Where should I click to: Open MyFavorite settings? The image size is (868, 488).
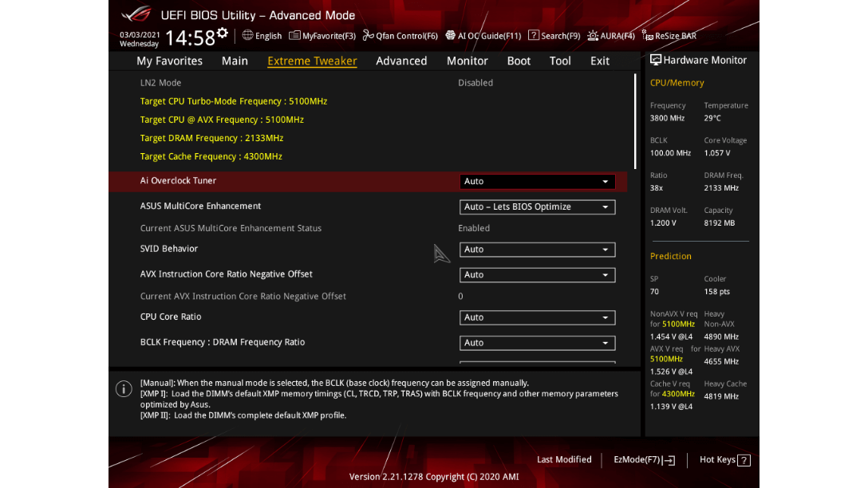(322, 35)
